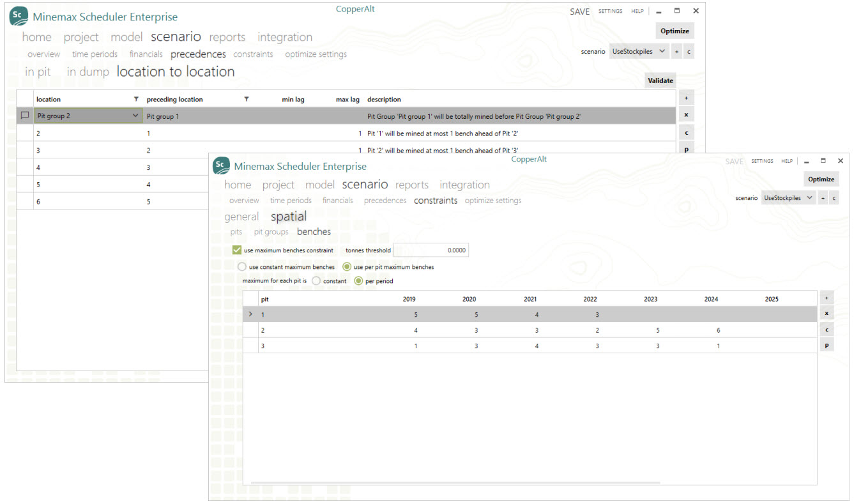Click the p button beside benches table
Image resolution: width=854 pixels, height=504 pixels.
[827, 346]
